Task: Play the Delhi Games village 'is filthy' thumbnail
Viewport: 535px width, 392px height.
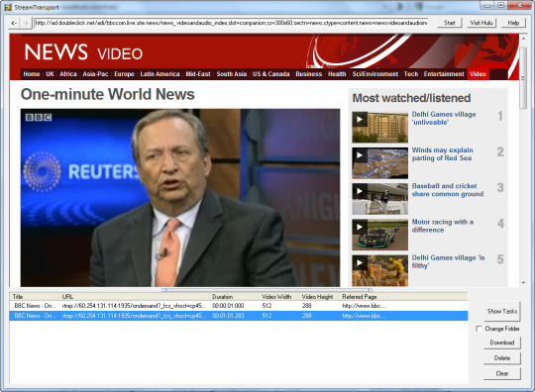Action: pyautogui.click(x=379, y=270)
